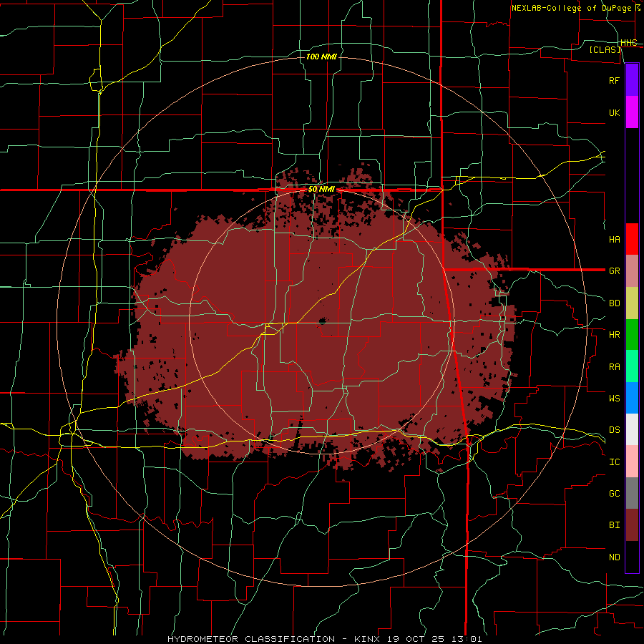
Task: Click the 'GR' legend label
Action: tap(614, 271)
